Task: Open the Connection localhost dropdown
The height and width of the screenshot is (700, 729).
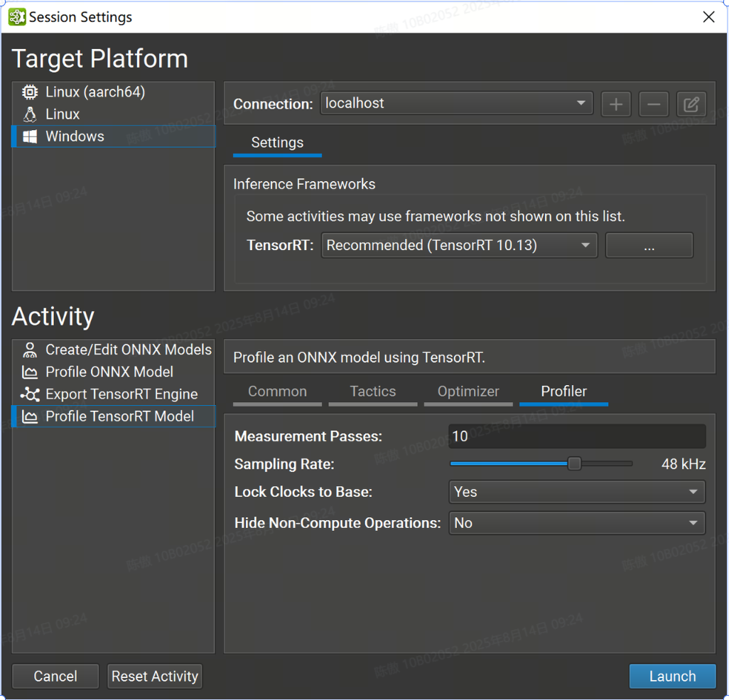Action: click(457, 103)
